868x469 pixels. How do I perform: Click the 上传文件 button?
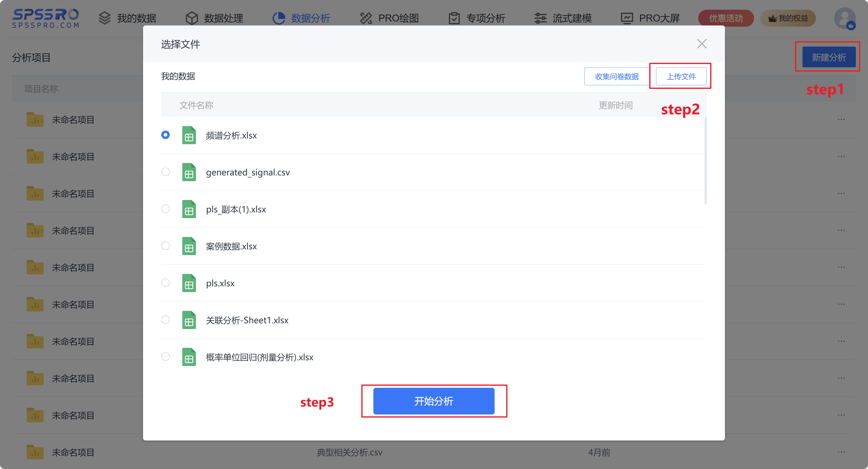[x=681, y=76]
